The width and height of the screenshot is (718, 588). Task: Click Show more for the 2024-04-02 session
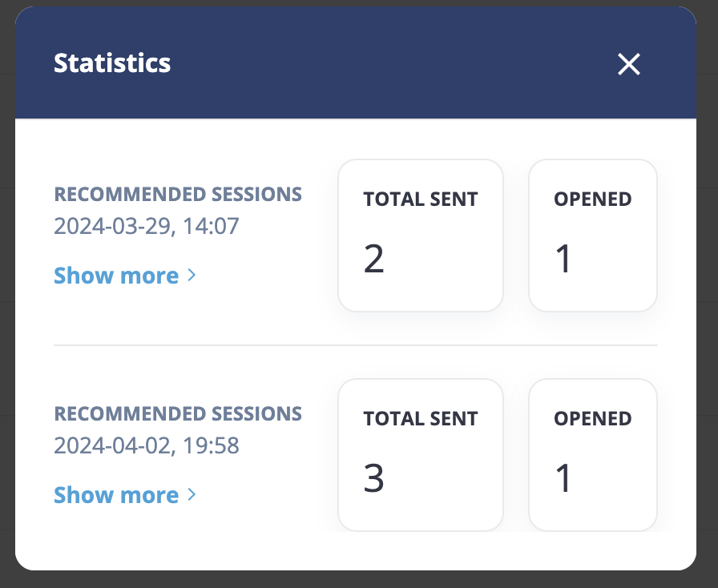116,495
